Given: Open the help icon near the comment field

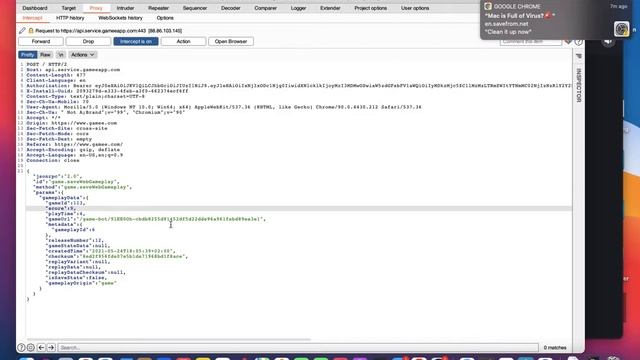Looking at the screenshot, I should coord(578,42).
